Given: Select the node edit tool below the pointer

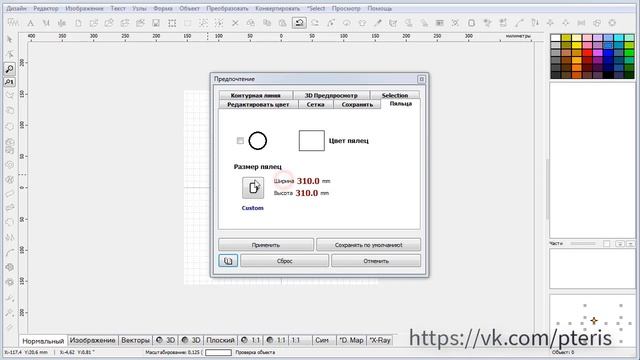Looking at the screenshot, I should [x=10, y=54].
